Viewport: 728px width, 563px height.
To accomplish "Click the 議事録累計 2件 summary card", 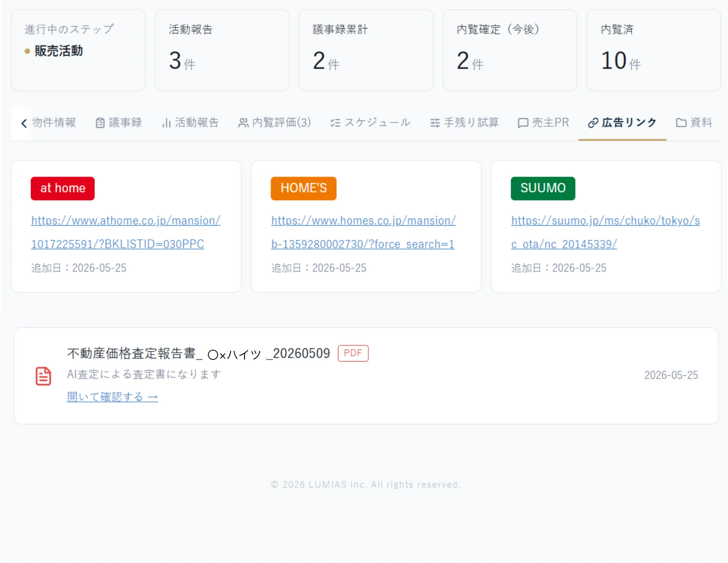I will 366,50.
